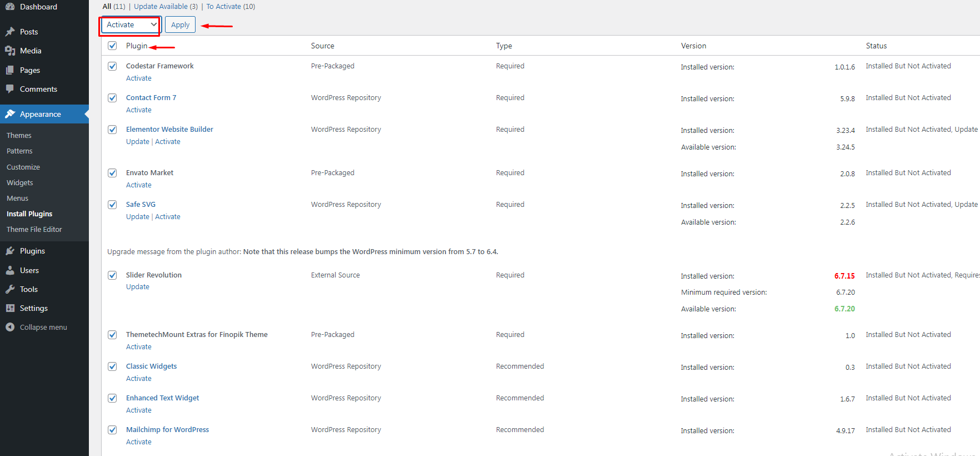
Task: Click the Users person icon
Action: [10, 270]
